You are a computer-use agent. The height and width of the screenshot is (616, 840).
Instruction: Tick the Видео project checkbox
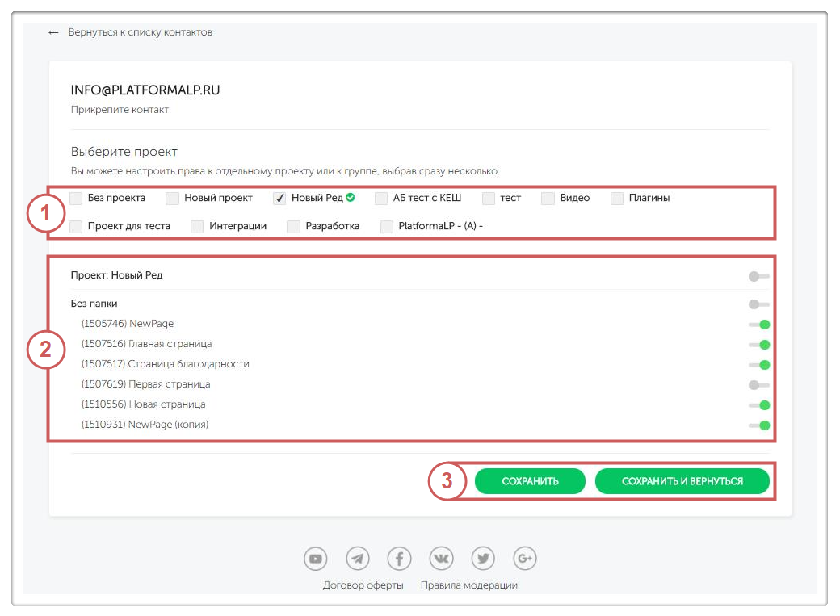click(548, 198)
